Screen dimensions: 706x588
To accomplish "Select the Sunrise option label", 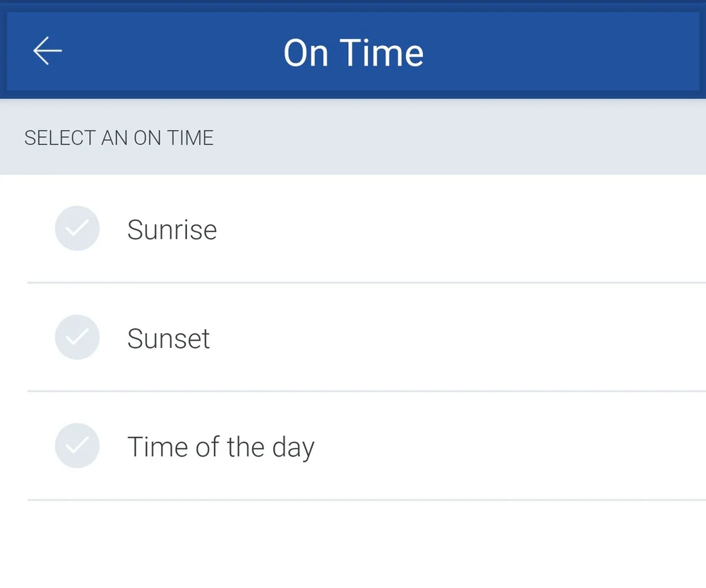I will point(172,229).
